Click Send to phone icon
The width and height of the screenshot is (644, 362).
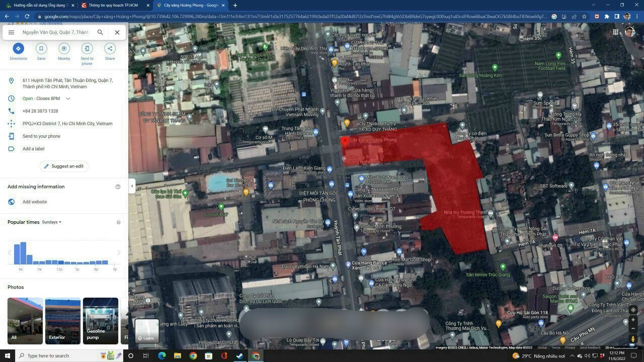point(87,49)
